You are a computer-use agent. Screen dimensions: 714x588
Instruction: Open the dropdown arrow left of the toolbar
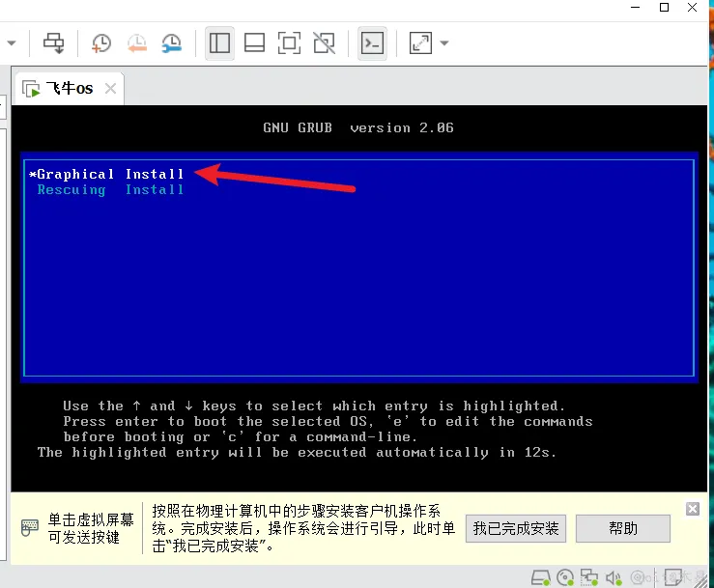(x=12, y=43)
